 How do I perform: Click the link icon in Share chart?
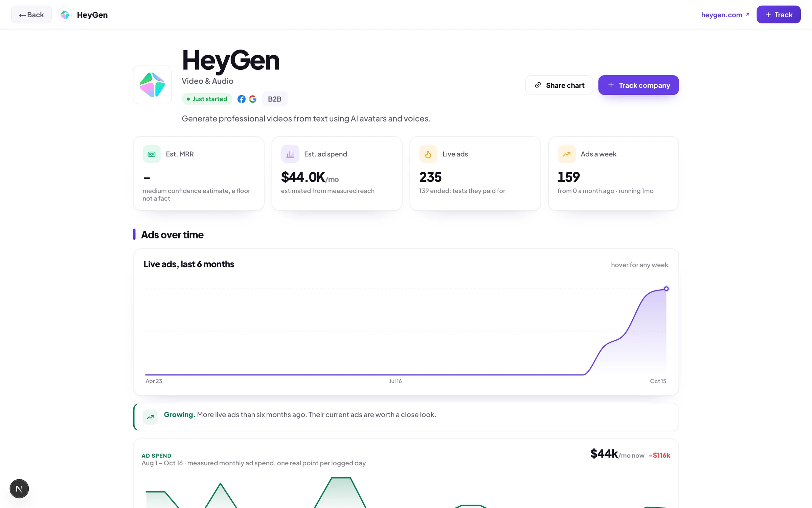coord(538,85)
